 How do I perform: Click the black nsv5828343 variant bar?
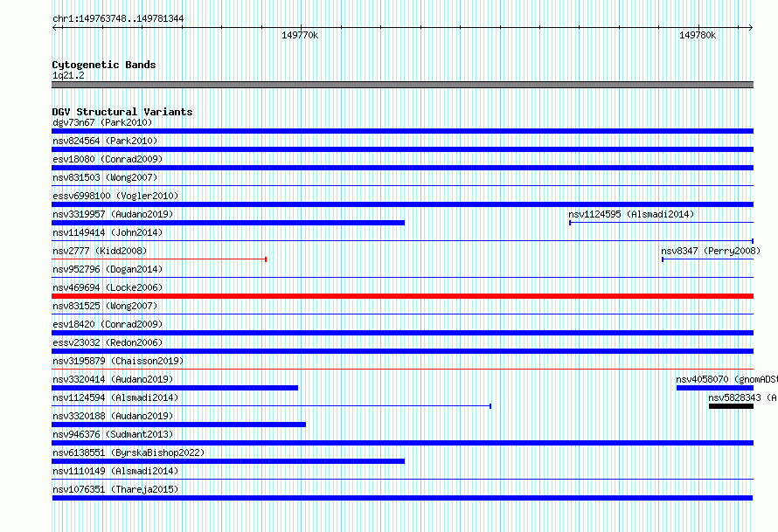pos(731,406)
